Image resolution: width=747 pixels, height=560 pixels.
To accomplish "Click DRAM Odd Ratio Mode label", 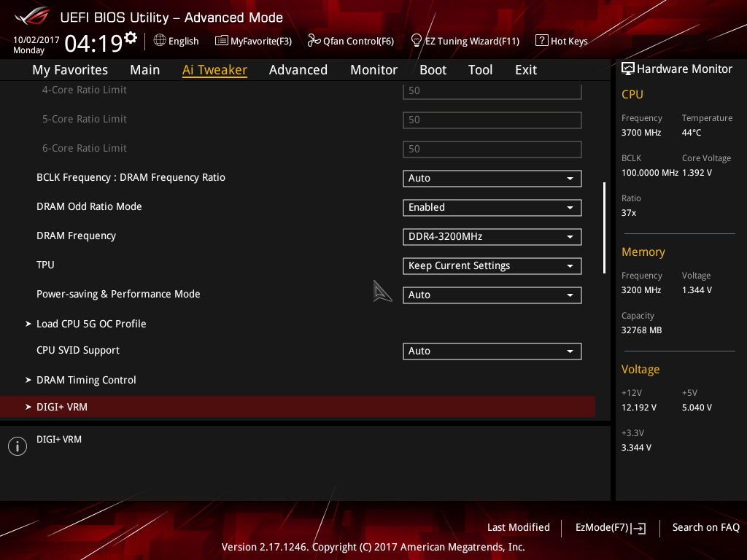I will tap(89, 206).
